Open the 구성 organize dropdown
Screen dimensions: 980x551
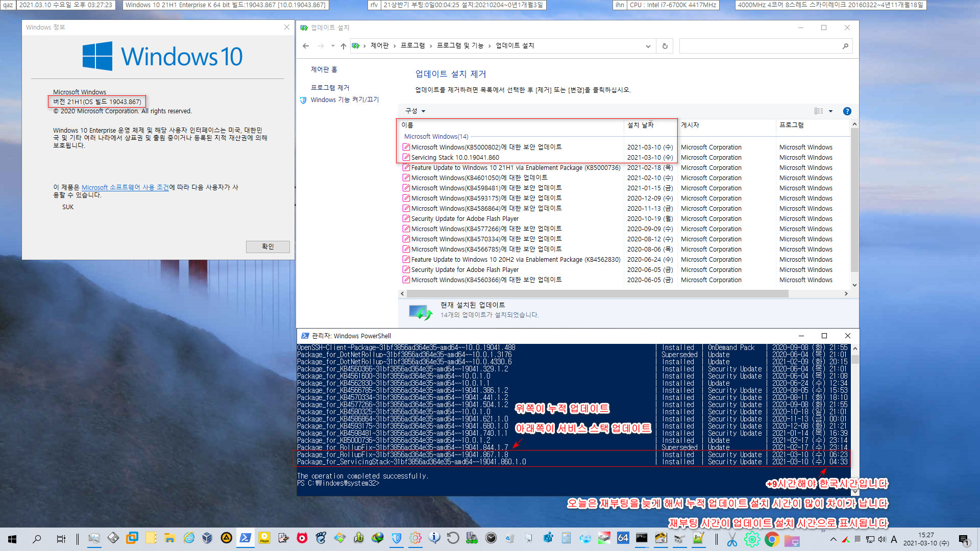tap(415, 111)
